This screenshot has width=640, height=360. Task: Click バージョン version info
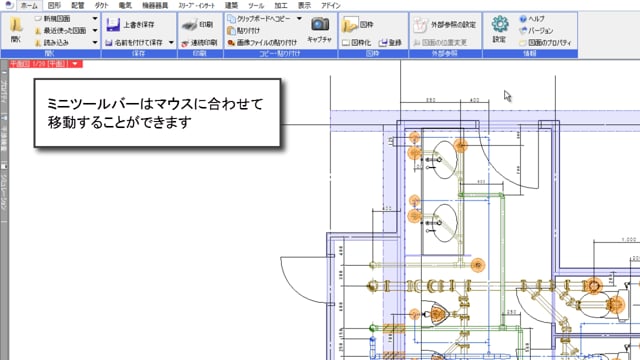point(536,31)
